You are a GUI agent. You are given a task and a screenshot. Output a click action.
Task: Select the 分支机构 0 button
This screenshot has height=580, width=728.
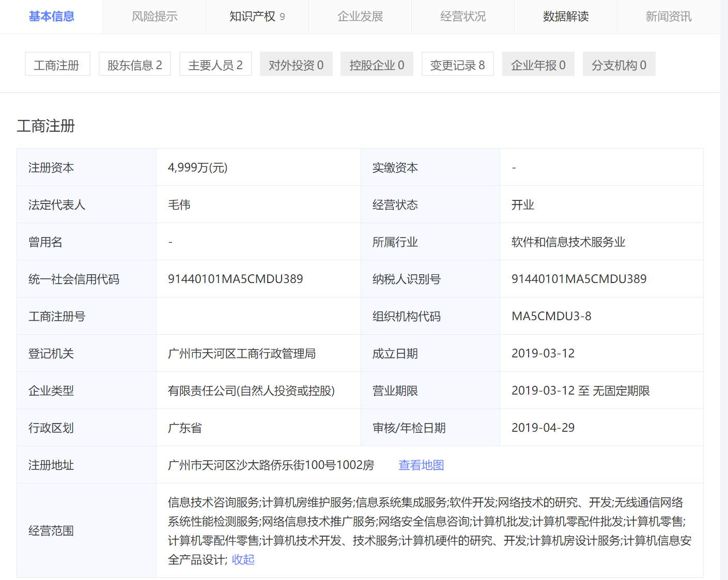[619, 65]
